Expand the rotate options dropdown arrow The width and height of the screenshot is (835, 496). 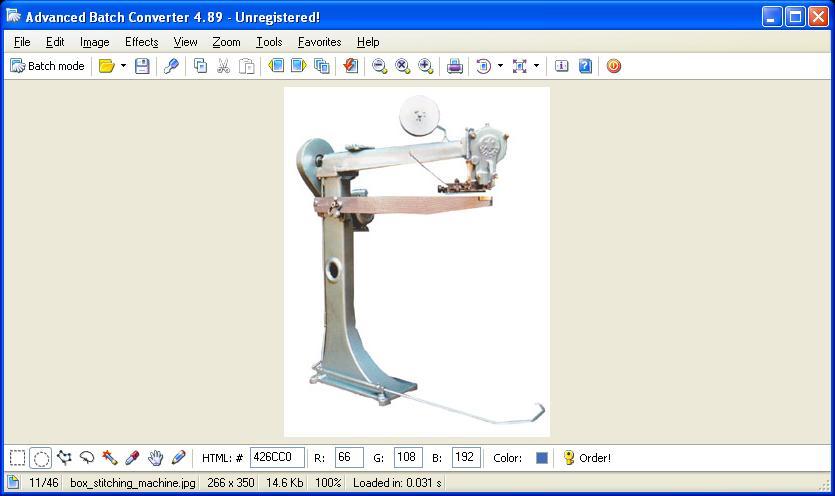pyautogui.click(x=501, y=66)
